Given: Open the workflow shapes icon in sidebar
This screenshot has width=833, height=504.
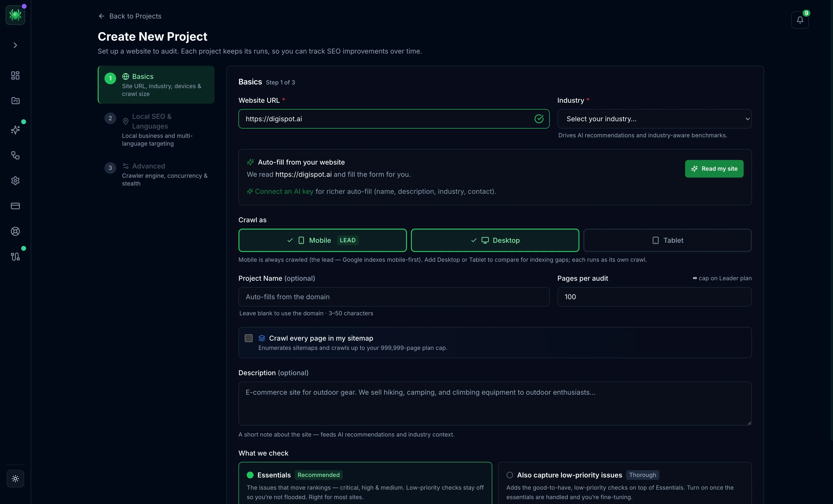Looking at the screenshot, I should point(15,155).
